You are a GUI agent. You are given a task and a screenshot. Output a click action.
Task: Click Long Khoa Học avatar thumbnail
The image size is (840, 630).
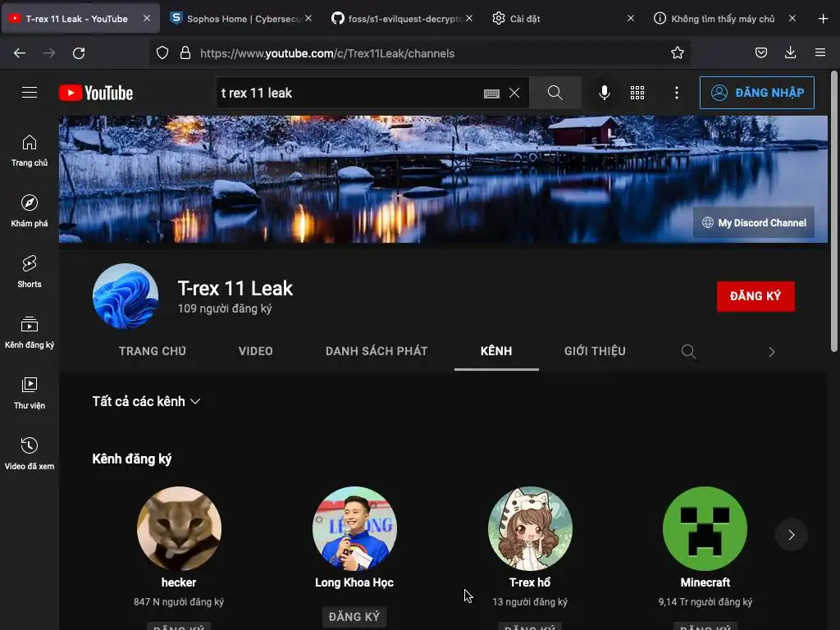click(x=354, y=528)
